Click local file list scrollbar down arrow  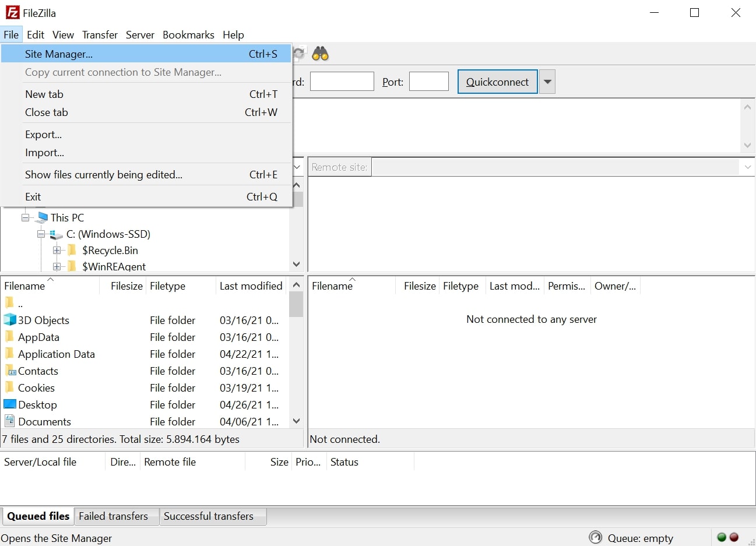point(296,421)
